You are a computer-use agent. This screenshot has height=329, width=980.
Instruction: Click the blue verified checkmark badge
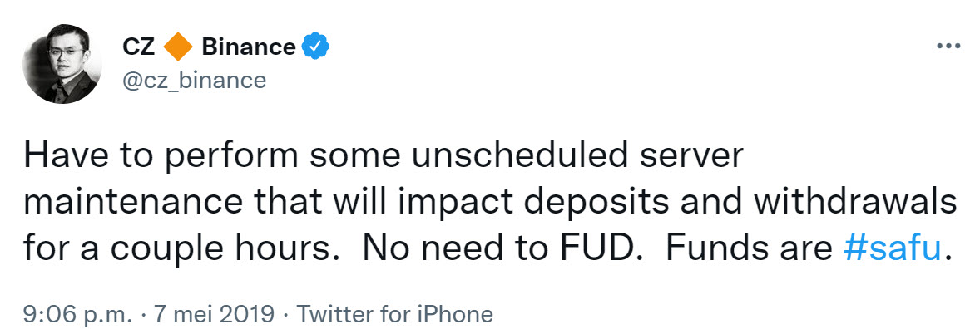[316, 47]
